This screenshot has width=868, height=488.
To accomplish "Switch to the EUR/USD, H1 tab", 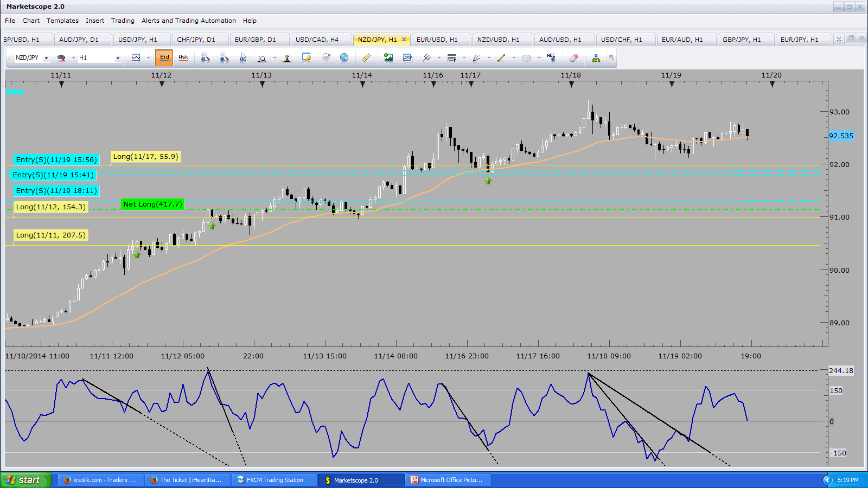I will (437, 40).
